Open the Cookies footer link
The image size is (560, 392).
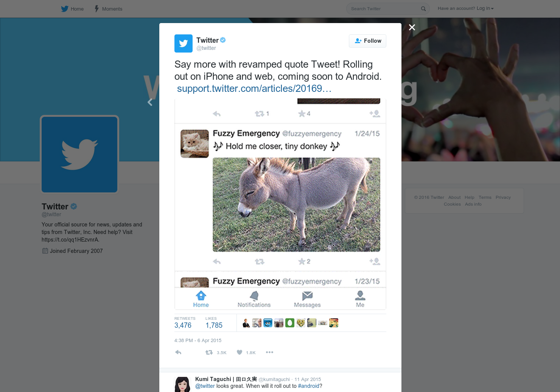coord(452,204)
